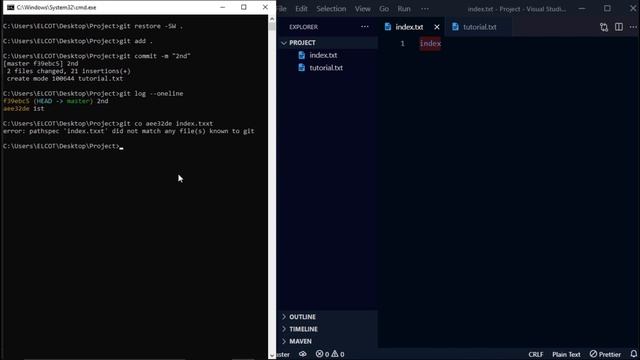The image size is (640, 360).
Task: Change Plain Text language mode
Action: [566, 354]
